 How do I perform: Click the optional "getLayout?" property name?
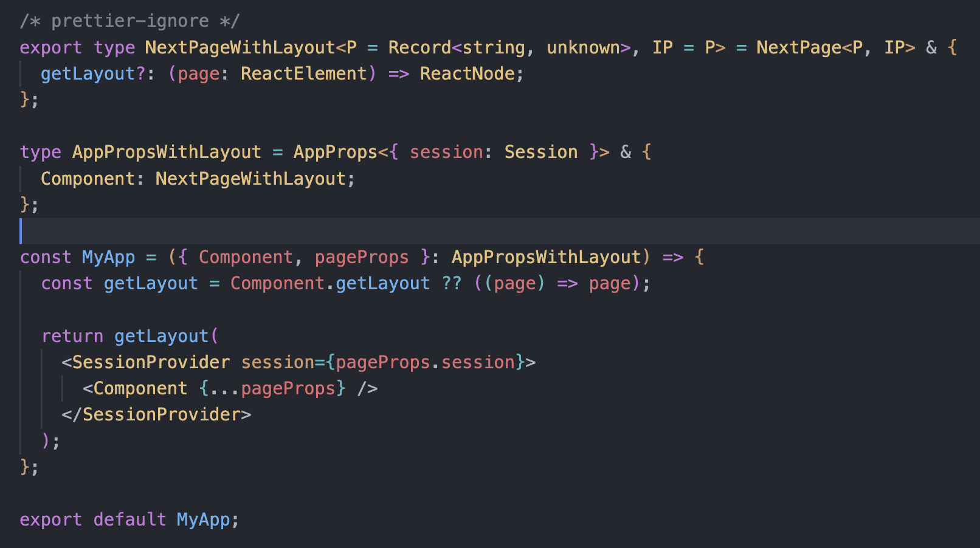pyautogui.click(x=93, y=74)
